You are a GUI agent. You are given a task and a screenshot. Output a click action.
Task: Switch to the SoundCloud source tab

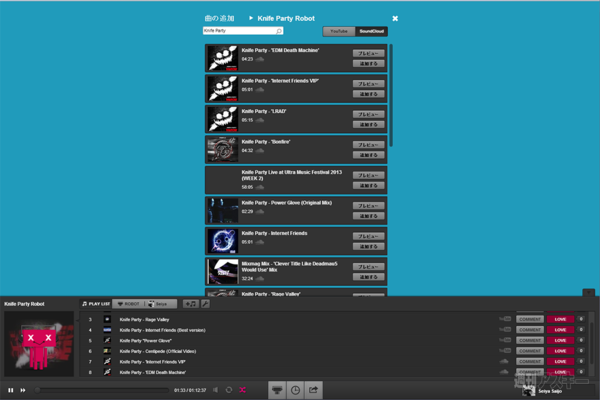pos(371,31)
